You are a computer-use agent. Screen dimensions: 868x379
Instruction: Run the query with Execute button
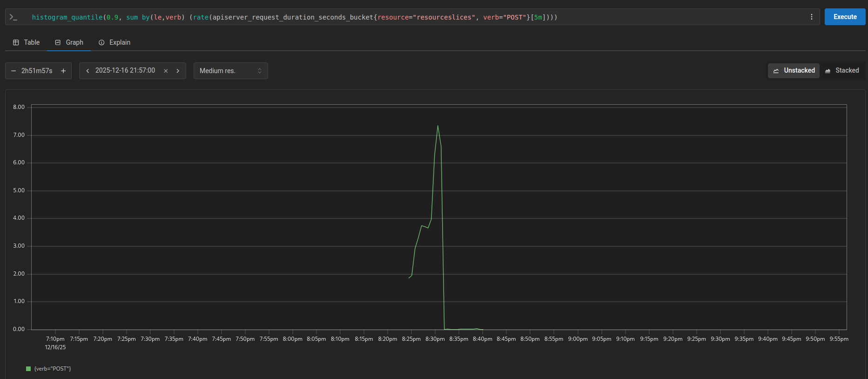click(x=845, y=17)
